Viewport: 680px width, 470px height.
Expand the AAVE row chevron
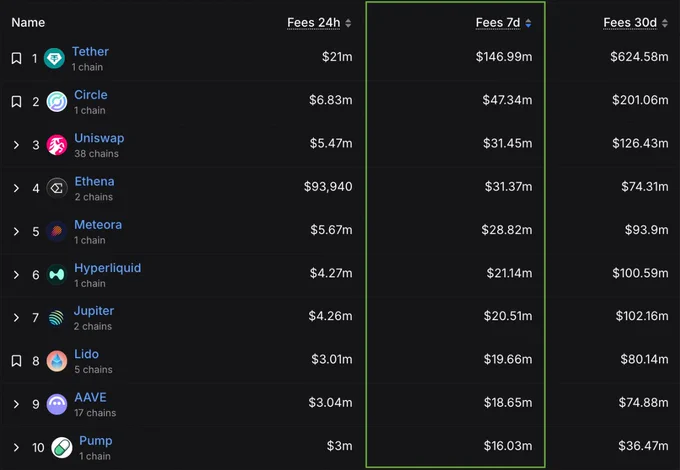(x=16, y=404)
